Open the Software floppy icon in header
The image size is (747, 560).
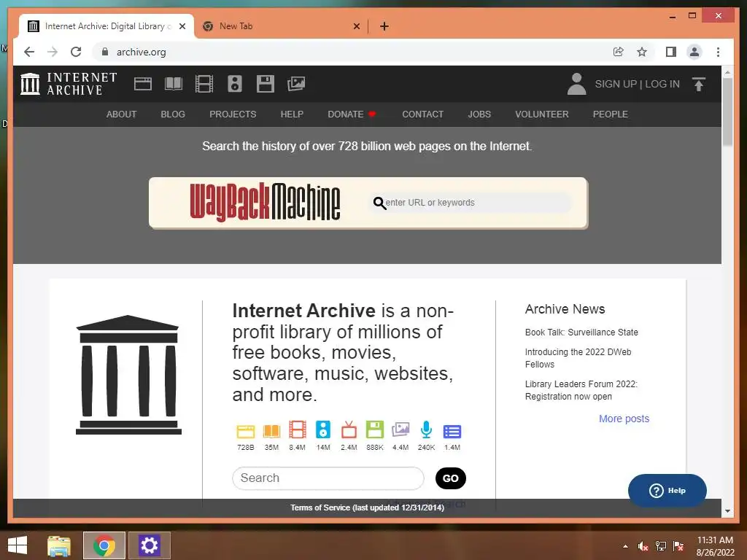266,84
